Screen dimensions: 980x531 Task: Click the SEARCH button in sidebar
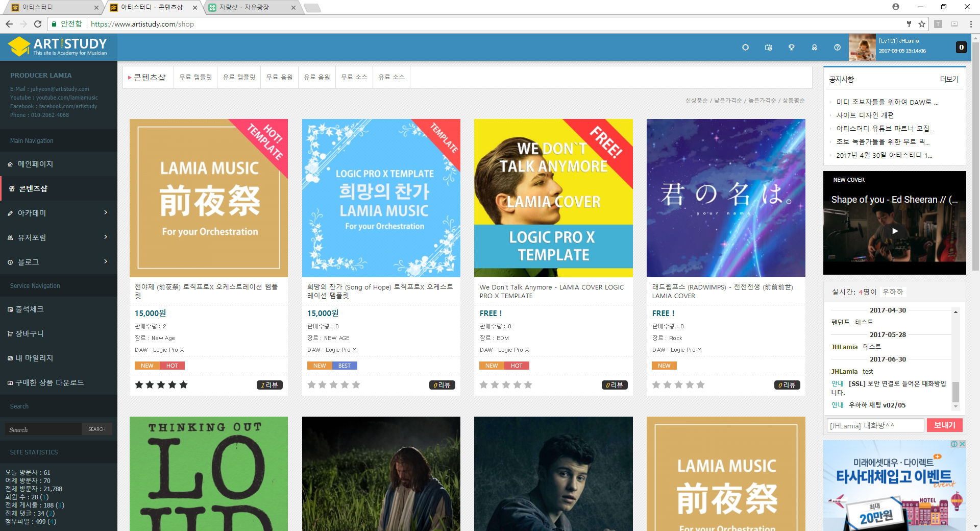click(97, 429)
